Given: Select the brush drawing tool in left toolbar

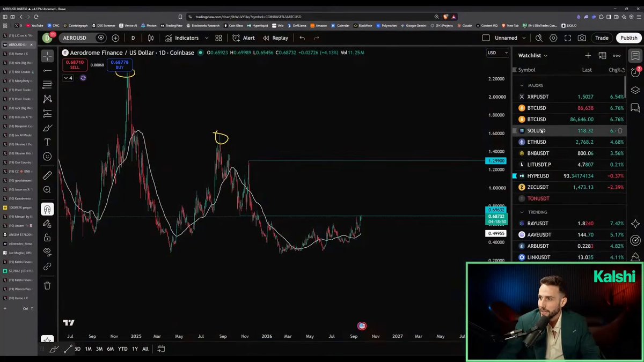Looking at the screenshot, I should (47, 128).
